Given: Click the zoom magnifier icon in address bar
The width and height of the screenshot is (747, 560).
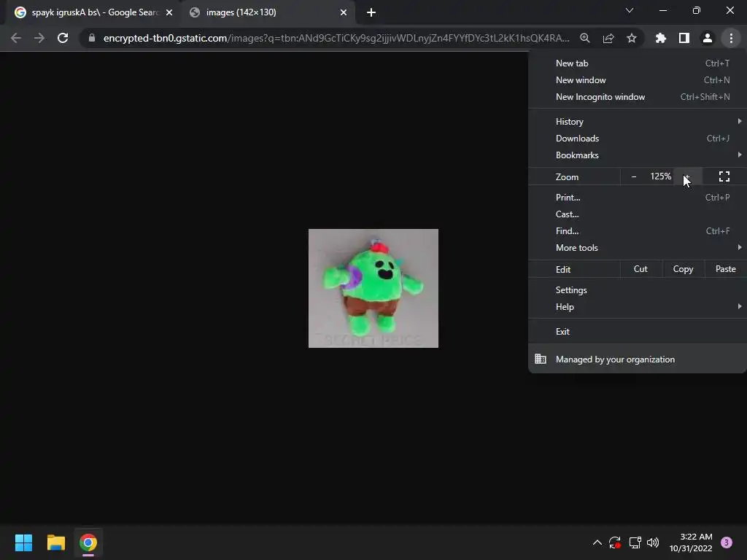Looking at the screenshot, I should click(585, 38).
